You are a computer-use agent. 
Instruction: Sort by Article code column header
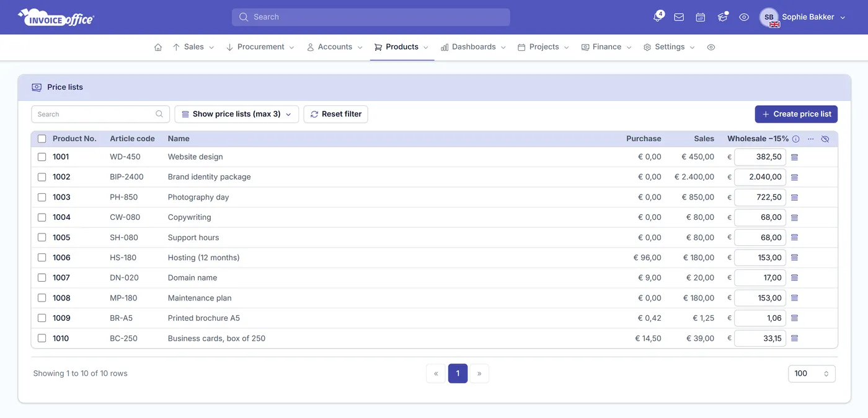click(x=132, y=139)
